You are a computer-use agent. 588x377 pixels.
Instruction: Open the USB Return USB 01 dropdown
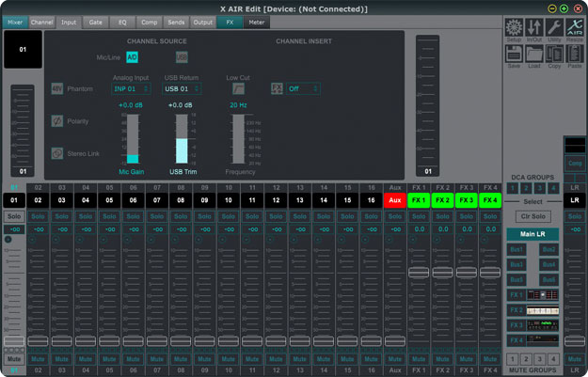coord(182,88)
